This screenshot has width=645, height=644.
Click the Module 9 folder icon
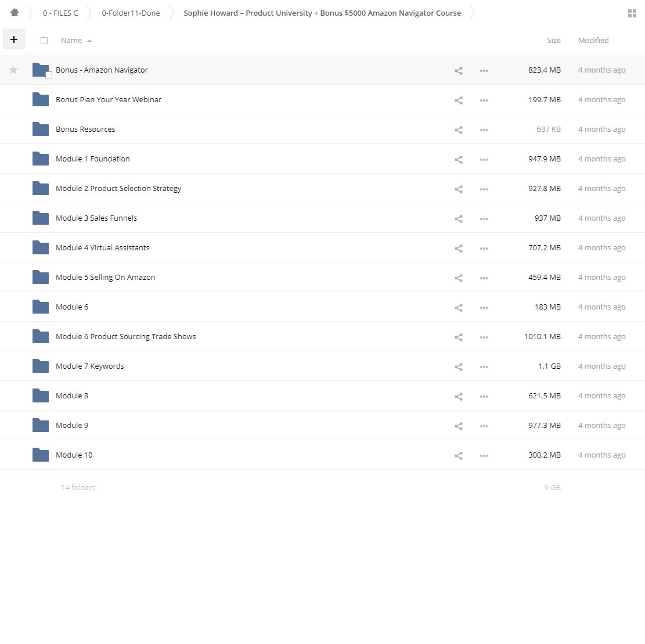coord(40,425)
